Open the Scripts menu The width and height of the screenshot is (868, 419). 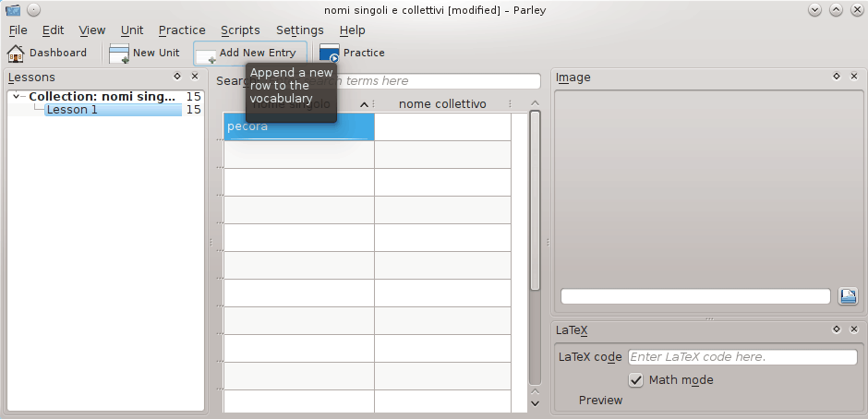[240, 30]
